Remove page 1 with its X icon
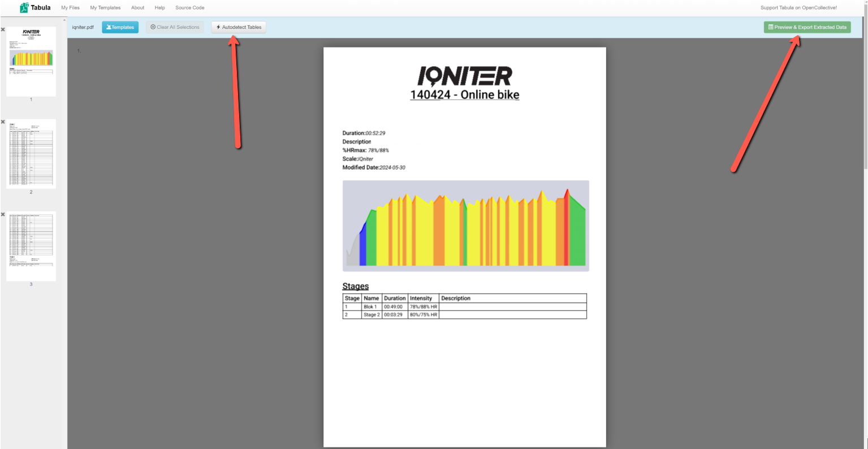The height and width of the screenshot is (449, 868). click(x=3, y=29)
